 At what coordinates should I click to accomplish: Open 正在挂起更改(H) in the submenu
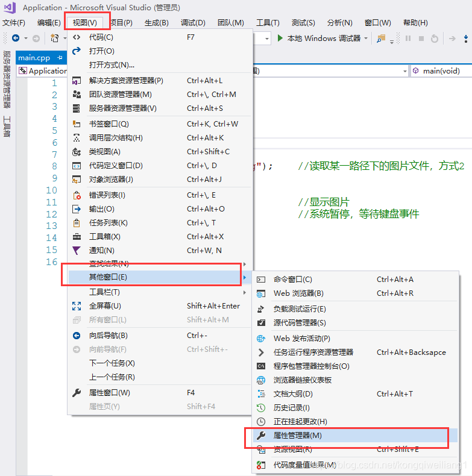click(x=356, y=422)
